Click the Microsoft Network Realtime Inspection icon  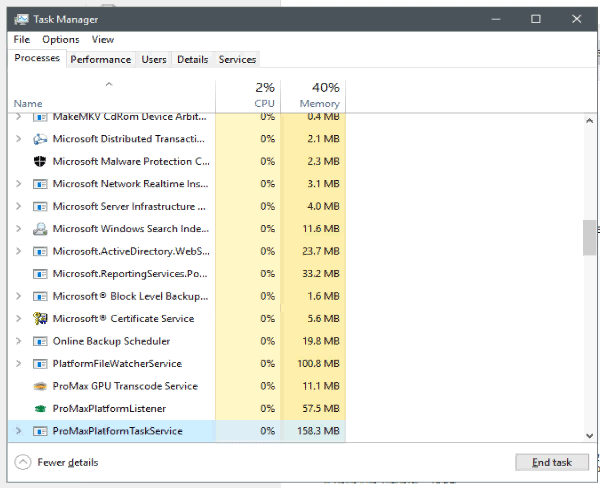click(x=40, y=184)
